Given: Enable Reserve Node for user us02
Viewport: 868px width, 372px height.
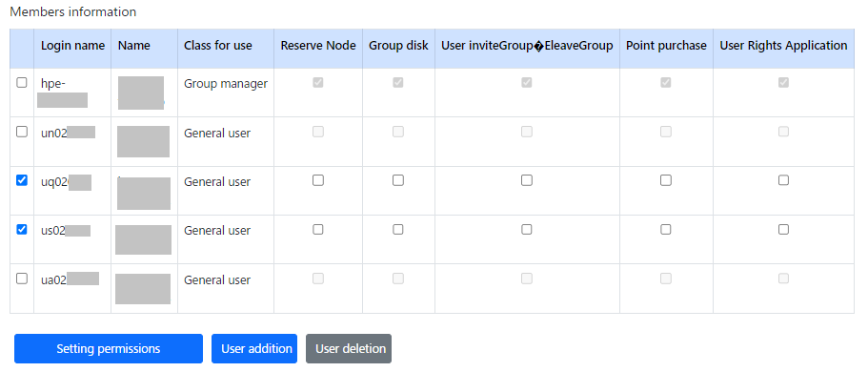Looking at the screenshot, I should 317,229.
